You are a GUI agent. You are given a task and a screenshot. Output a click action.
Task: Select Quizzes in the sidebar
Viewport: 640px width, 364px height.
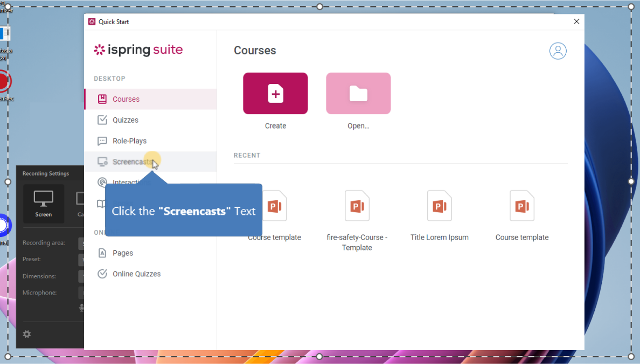150,120
